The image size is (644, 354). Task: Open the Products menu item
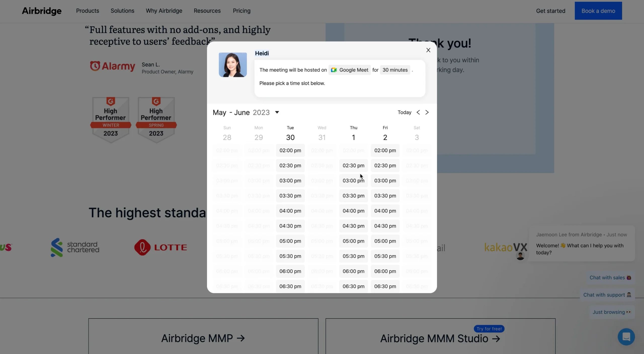[87, 11]
